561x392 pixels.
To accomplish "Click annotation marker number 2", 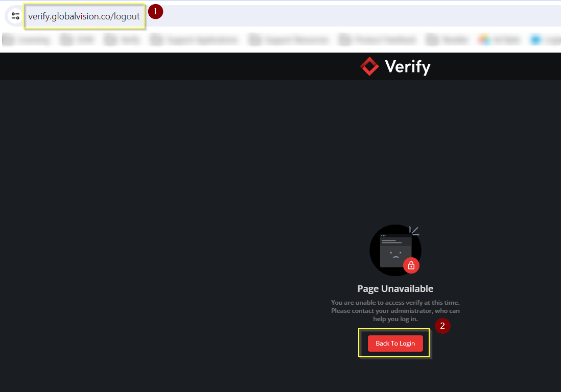I will click(442, 326).
